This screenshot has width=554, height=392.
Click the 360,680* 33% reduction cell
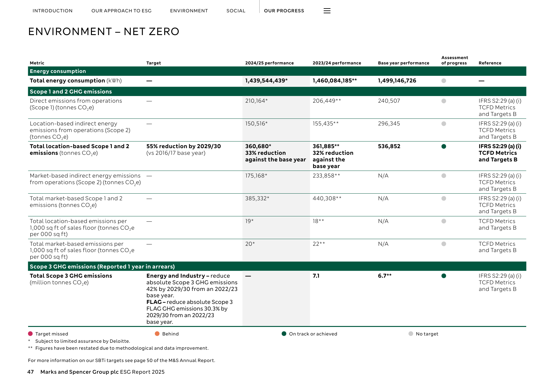pyautogui.click(x=275, y=153)
